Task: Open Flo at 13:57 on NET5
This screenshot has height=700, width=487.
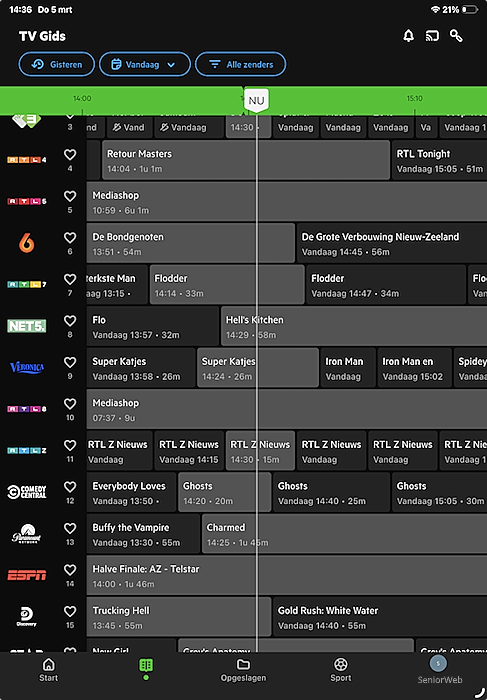Action: coord(153,326)
